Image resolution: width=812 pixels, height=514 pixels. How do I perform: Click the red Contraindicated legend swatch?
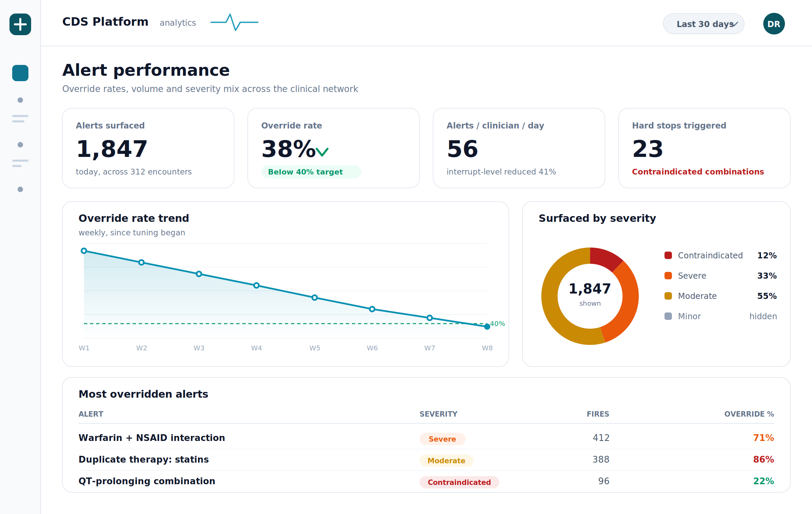[x=668, y=255]
